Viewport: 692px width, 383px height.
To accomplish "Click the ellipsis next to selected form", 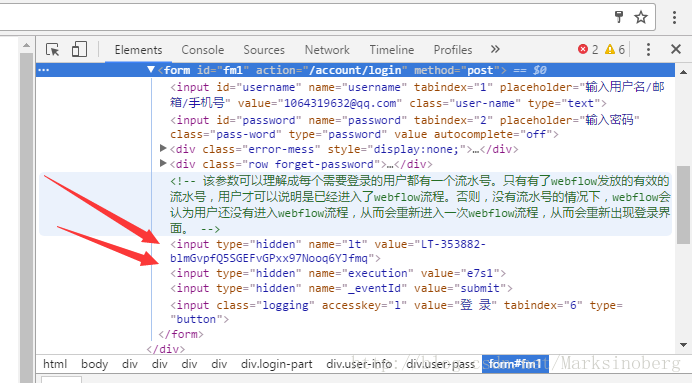I will pos(44,70).
